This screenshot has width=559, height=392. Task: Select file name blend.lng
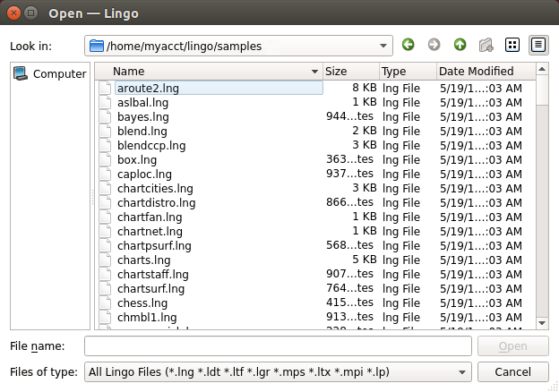coord(142,131)
